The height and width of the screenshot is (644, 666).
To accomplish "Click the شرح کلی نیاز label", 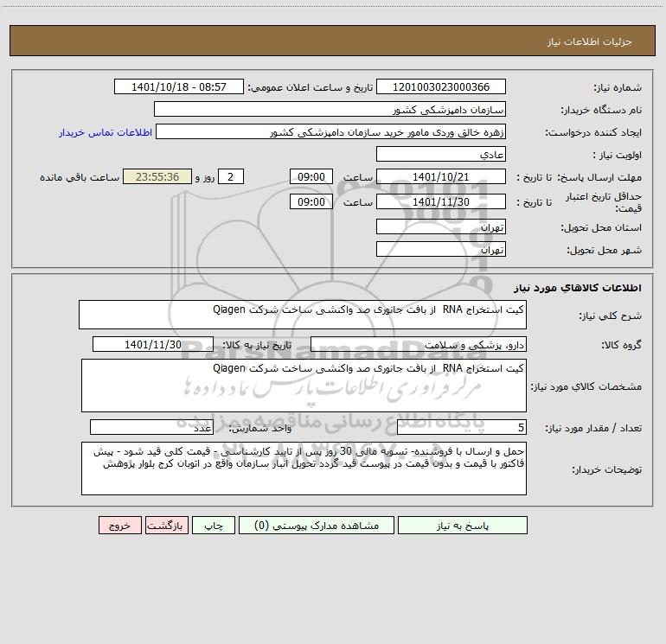I will pos(611,316).
